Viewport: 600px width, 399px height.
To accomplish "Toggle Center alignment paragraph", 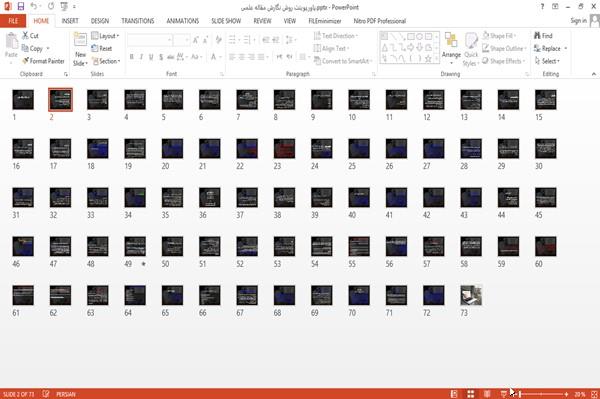I will (241, 57).
